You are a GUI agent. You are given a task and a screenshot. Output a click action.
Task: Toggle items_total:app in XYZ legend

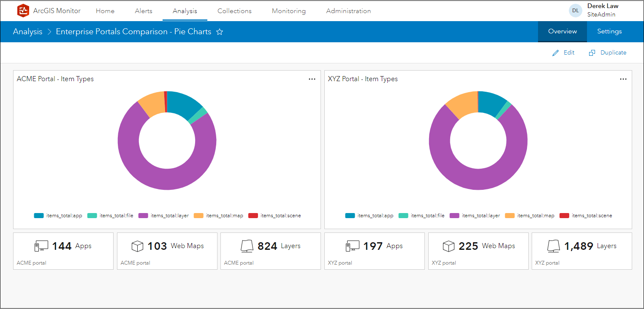370,216
